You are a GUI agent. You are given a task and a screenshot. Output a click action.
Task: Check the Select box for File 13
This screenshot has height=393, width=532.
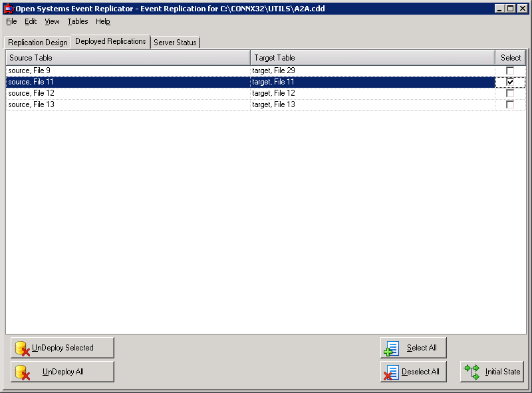coord(509,104)
